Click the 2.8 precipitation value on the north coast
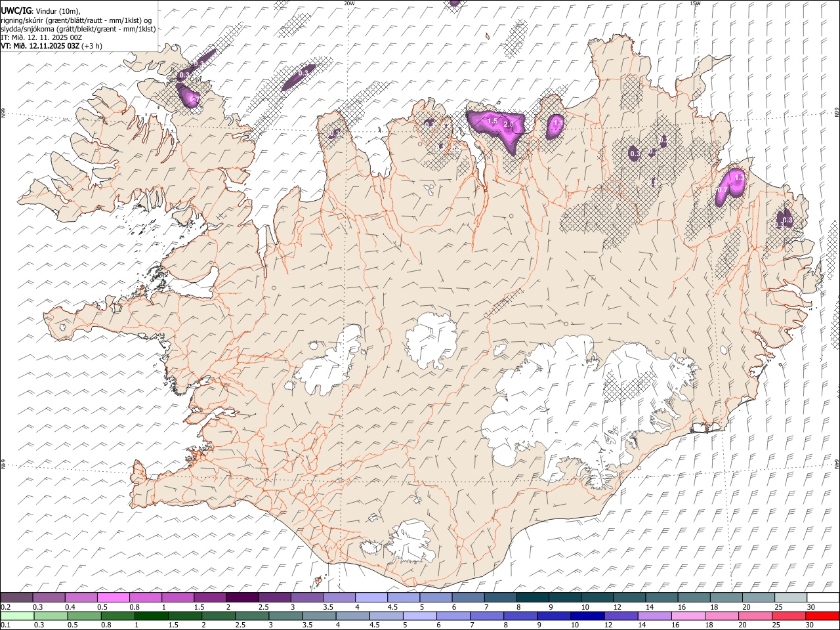840x630 pixels. pyautogui.click(x=508, y=124)
